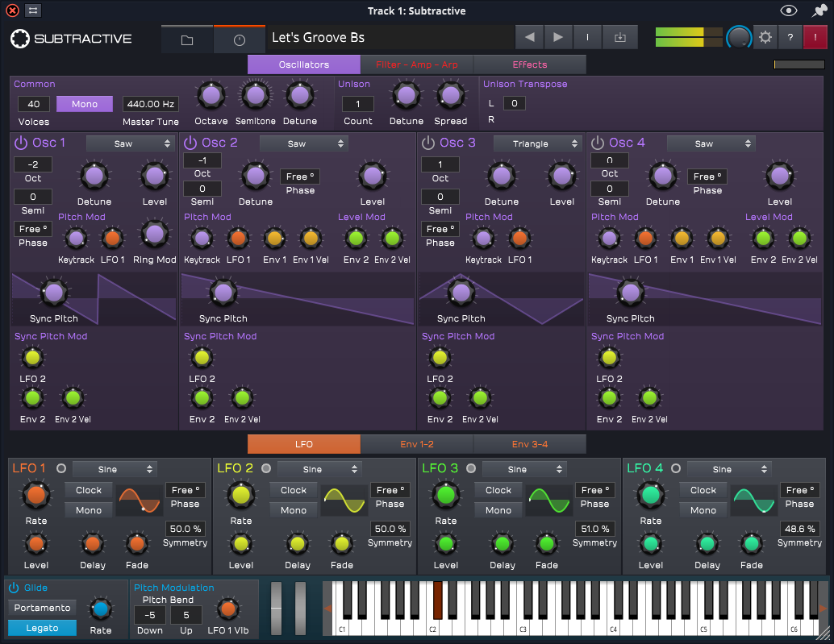Click the routing icon next to close button
This screenshot has width=834, height=644.
[33, 10]
